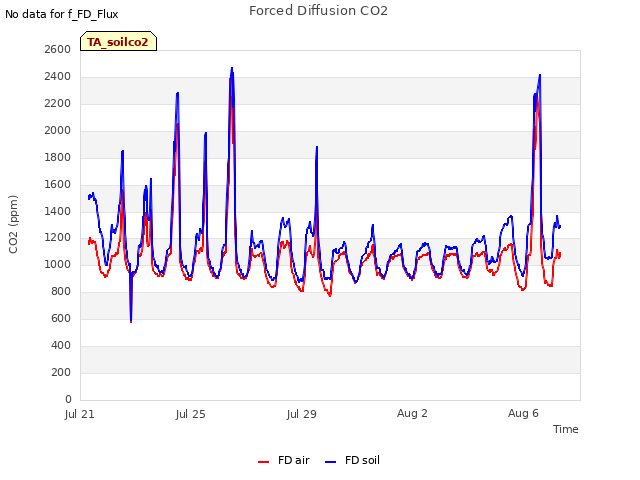The width and height of the screenshot is (640, 480).
Task: Click the Aug 2 x-axis tick label
Action: coord(412,413)
